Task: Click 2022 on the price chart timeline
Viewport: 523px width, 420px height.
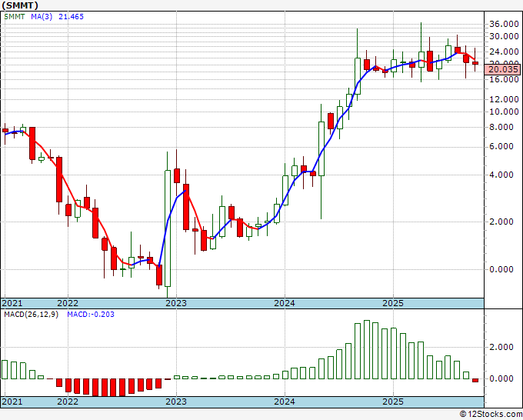Action: tap(68, 303)
